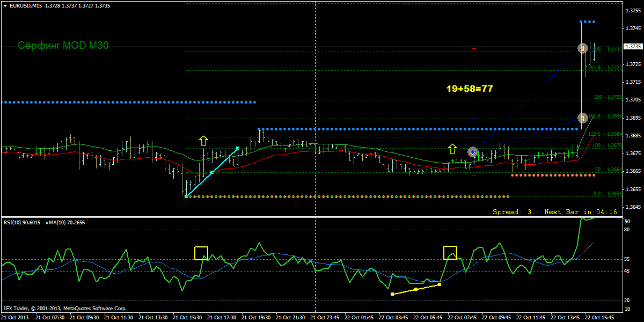Viewport: 644px width, 322px height.
Task: Click the Spread and Next Bar countdown text
Action: point(555,212)
